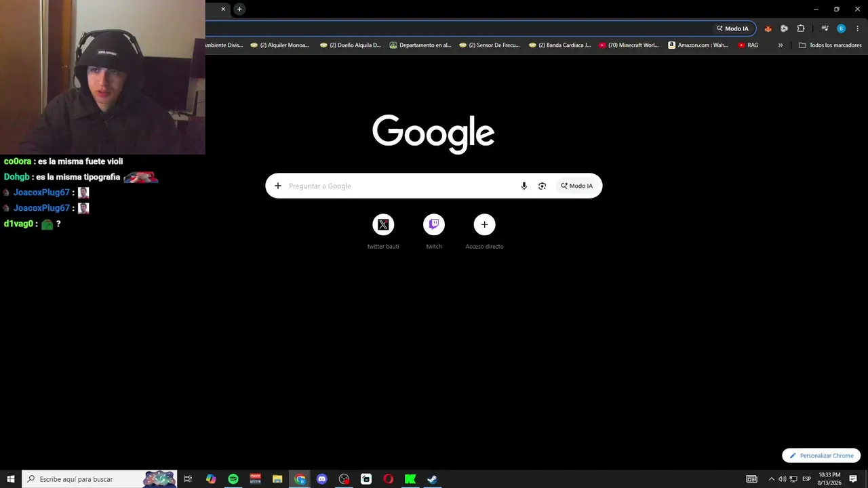Open the news widget tray icon
The width and height of the screenshot is (868, 488).
pos(751,479)
